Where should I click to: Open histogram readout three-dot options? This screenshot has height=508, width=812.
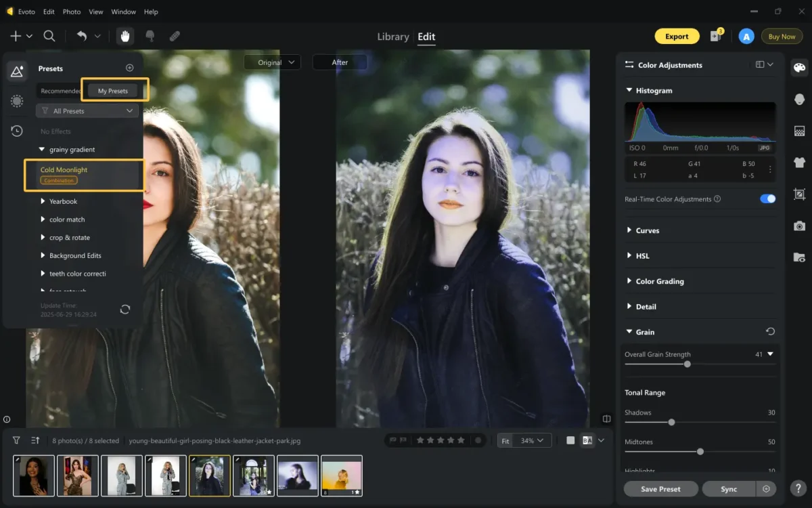(770, 169)
